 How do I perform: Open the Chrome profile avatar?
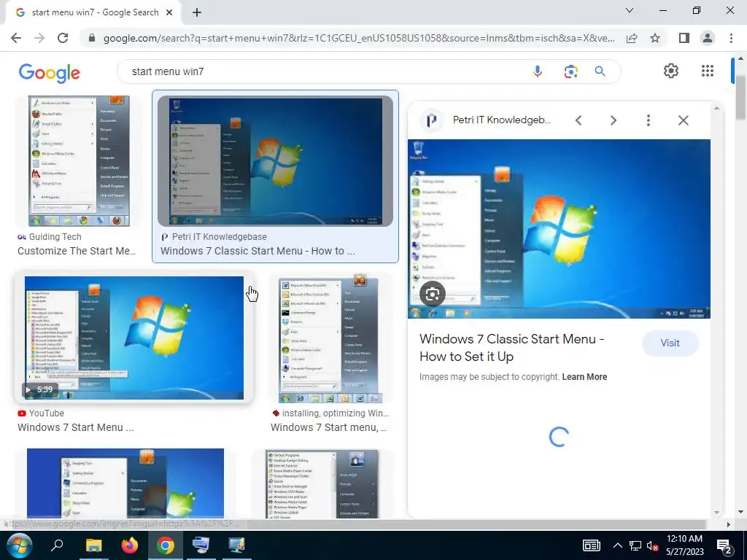(x=708, y=38)
